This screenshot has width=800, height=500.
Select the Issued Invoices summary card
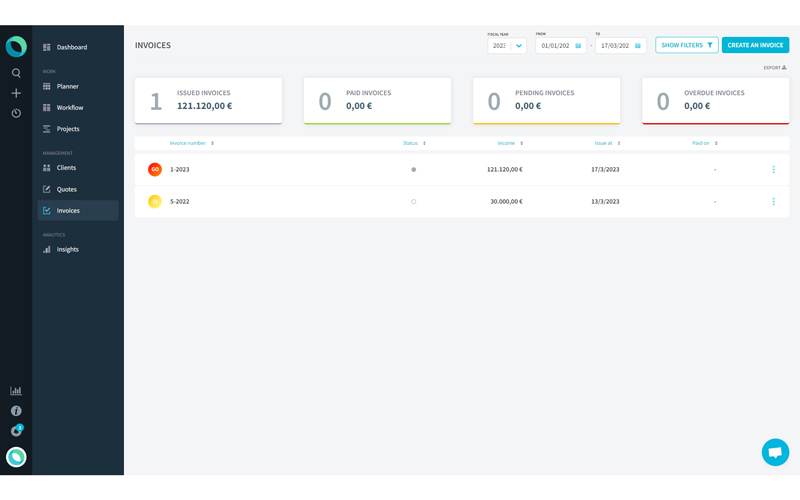point(208,101)
